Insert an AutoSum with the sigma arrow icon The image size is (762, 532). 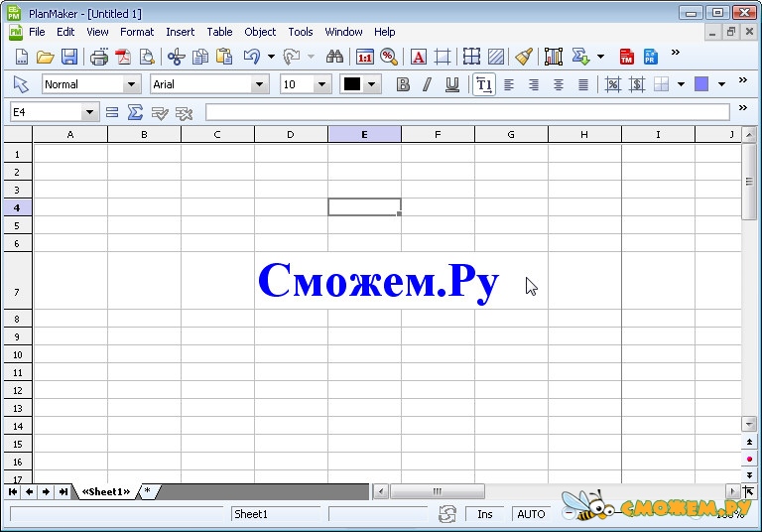pyautogui.click(x=580, y=57)
